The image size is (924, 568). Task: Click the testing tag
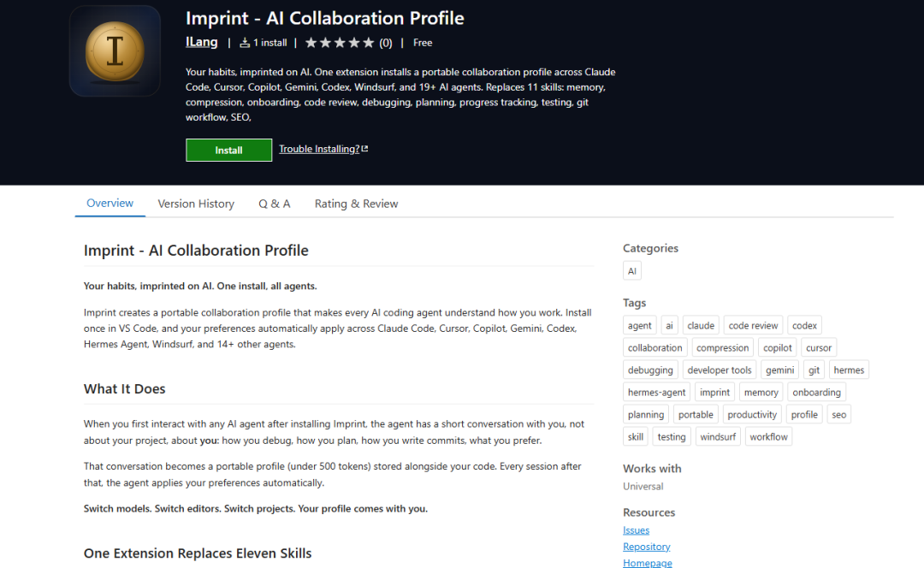click(x=672, y=436)
